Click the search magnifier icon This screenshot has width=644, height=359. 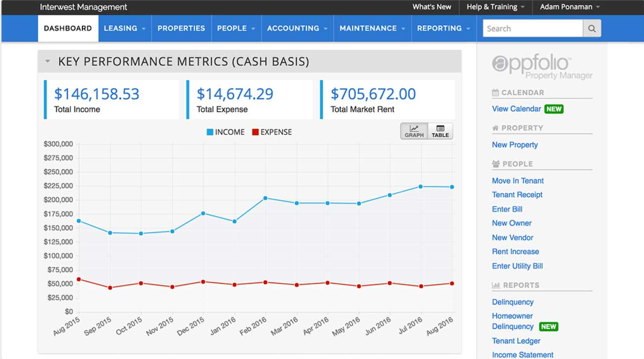coord(592,29)
